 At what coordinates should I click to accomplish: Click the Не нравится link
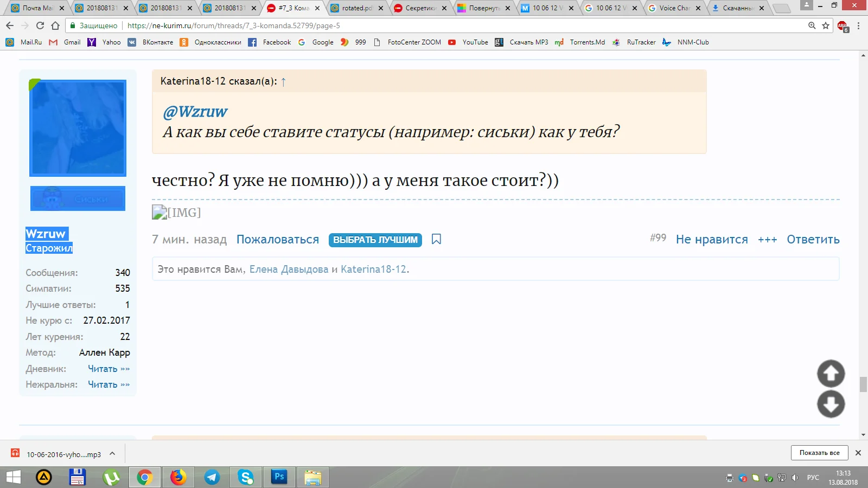712,240
